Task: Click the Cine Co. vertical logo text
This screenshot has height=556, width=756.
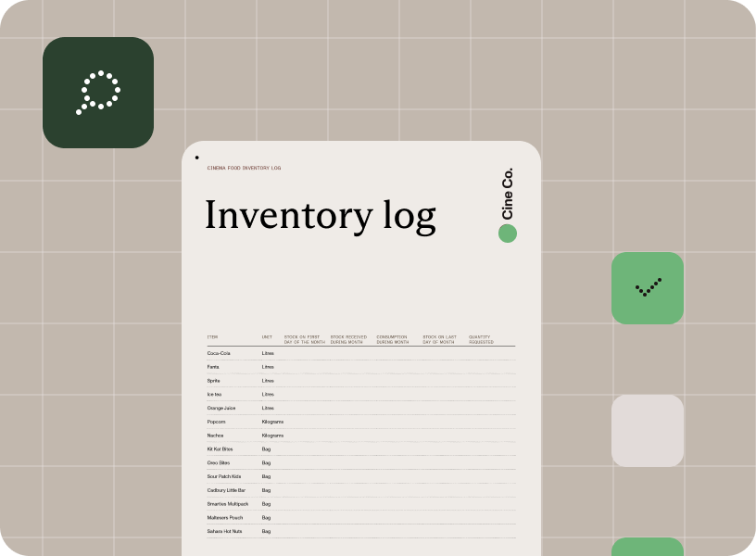Action: point(507,194)
